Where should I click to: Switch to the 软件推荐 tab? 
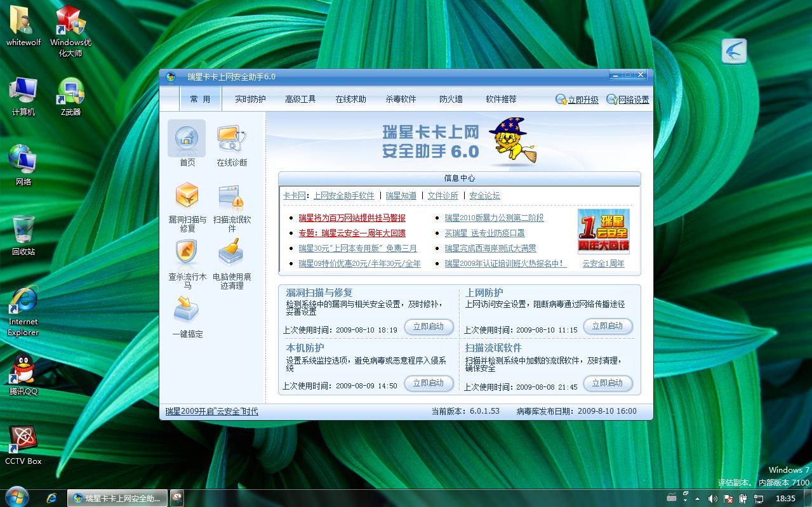501,99
